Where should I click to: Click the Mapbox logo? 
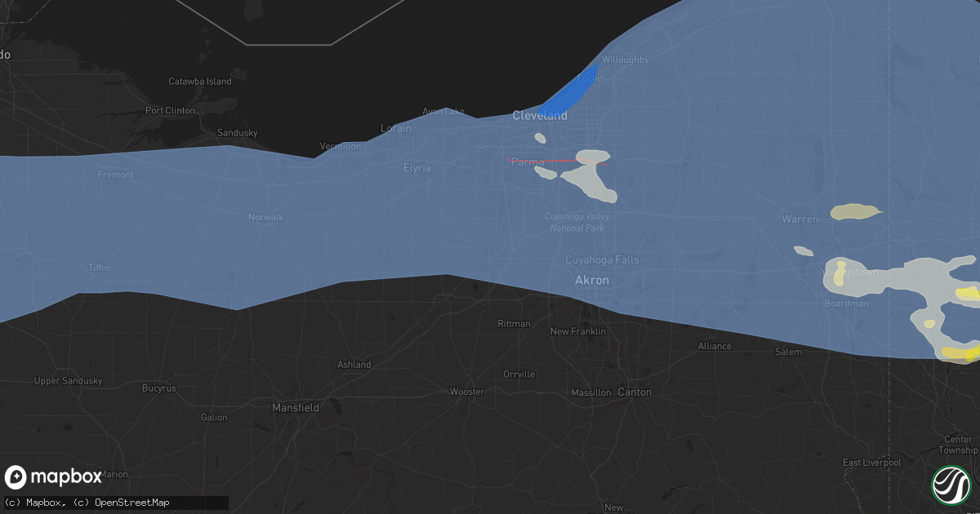click(x=53, y=476)
